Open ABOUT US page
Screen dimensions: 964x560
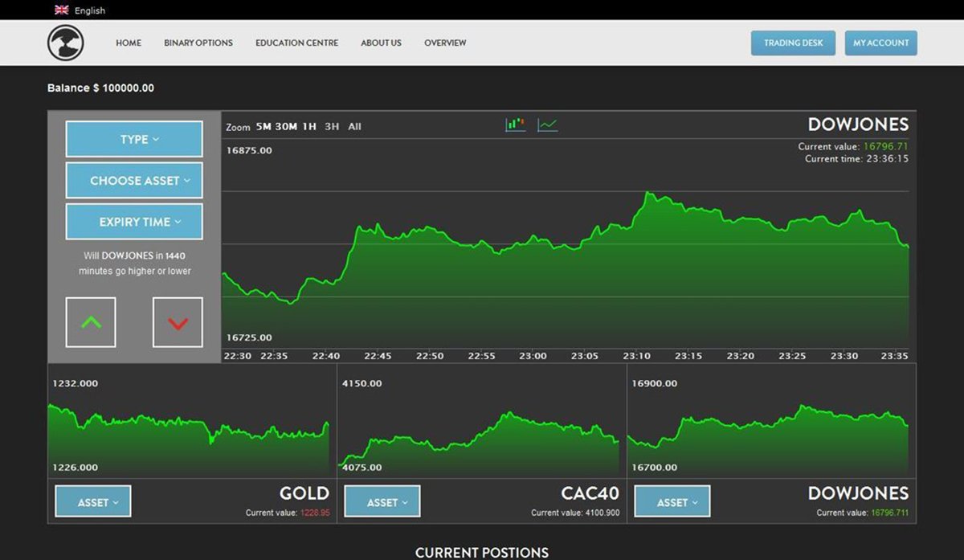381,43
